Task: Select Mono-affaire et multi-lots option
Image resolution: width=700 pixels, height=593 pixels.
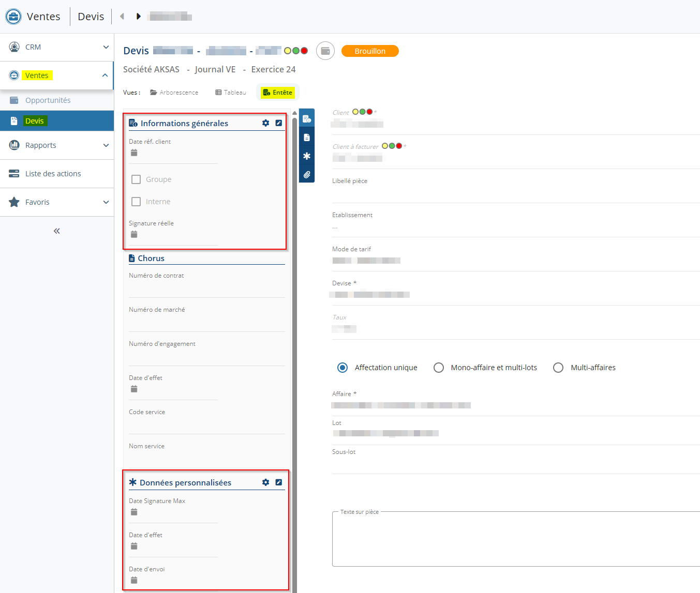Action: point(439,368)
